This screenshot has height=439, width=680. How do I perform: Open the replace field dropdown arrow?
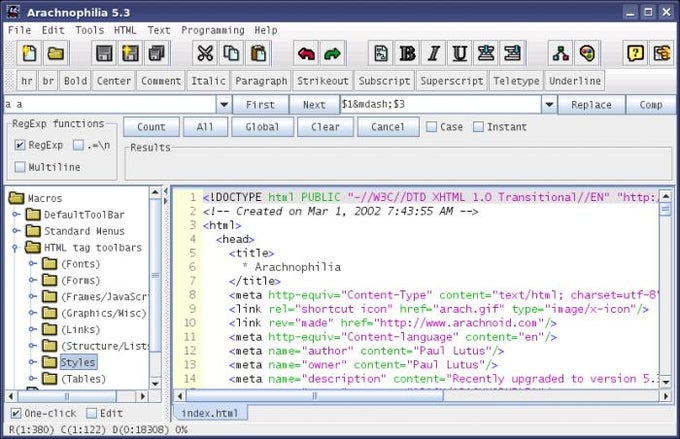[x=549, y=105]
